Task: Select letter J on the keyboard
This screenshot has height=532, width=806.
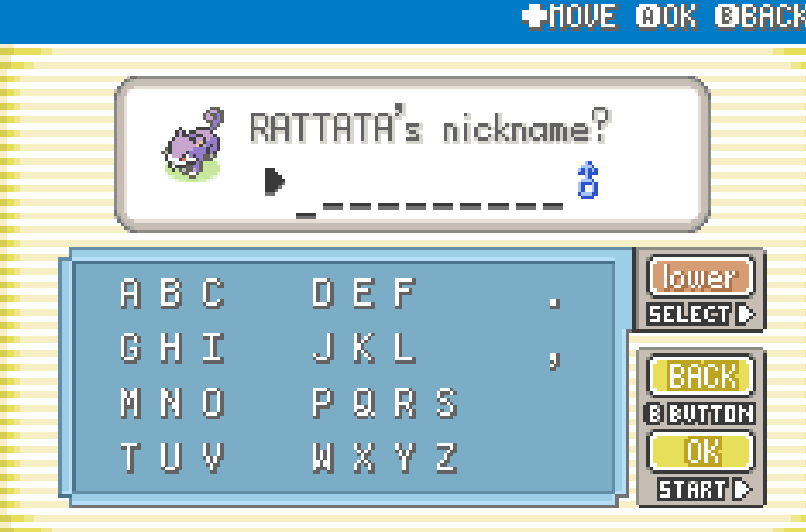Action: (323, 348)
